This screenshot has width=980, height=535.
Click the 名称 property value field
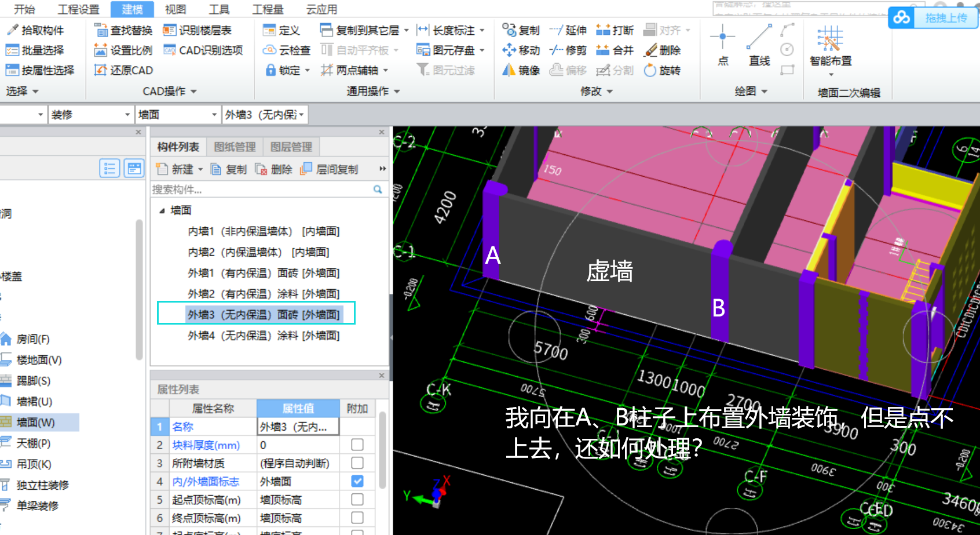[298, 427]
